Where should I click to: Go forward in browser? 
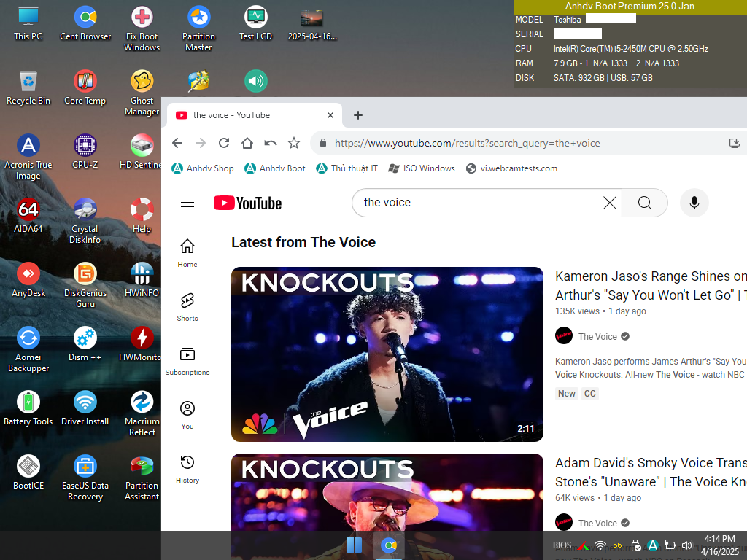[201, 143]
